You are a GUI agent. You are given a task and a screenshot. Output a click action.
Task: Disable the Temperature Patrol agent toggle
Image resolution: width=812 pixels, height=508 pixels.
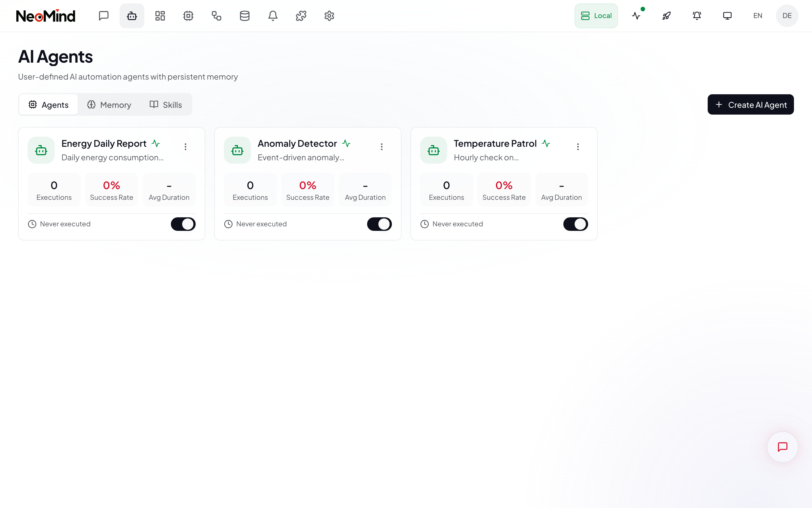[x=576, y=224]
